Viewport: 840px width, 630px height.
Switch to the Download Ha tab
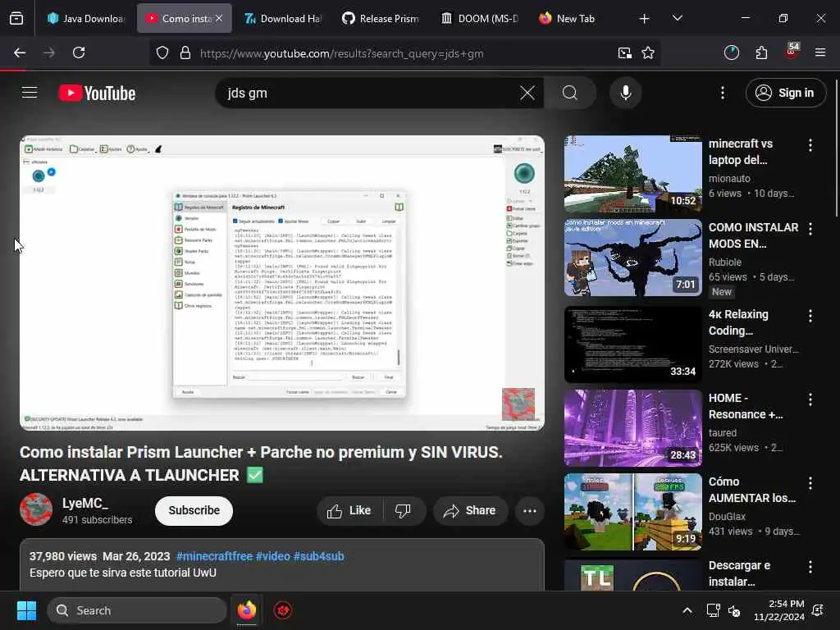coord(282,18)
